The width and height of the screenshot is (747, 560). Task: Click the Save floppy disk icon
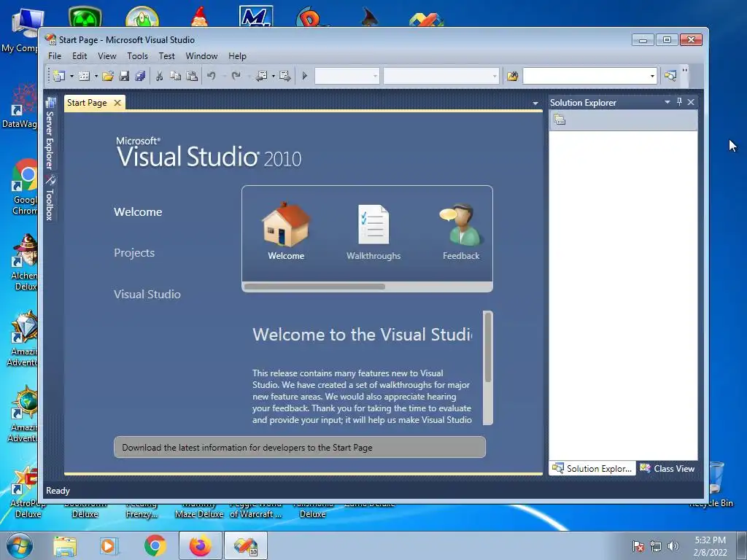[124, 76]
